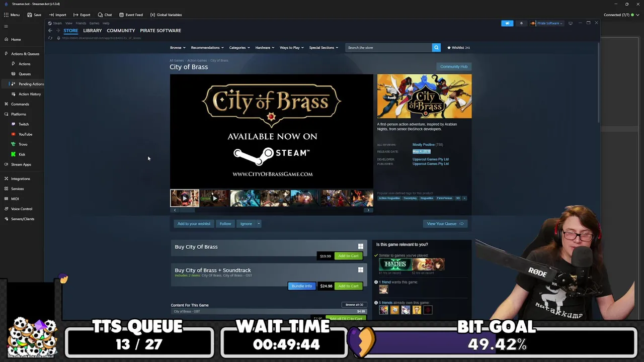Screen dimensions: 644x362
Task: Click Add to your wishlist
Action: click(x=194, y=224)
